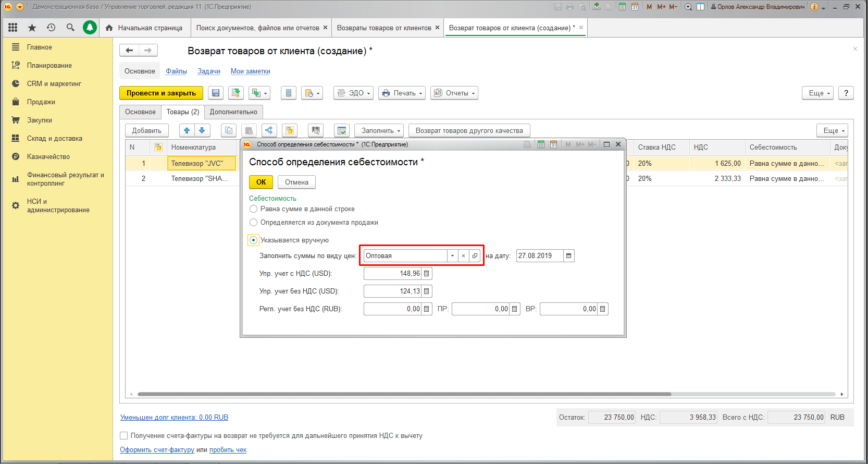Click the Регл. учет без НДС amount field
Viewport: 868px width, 464px height.
pos(393,309)
